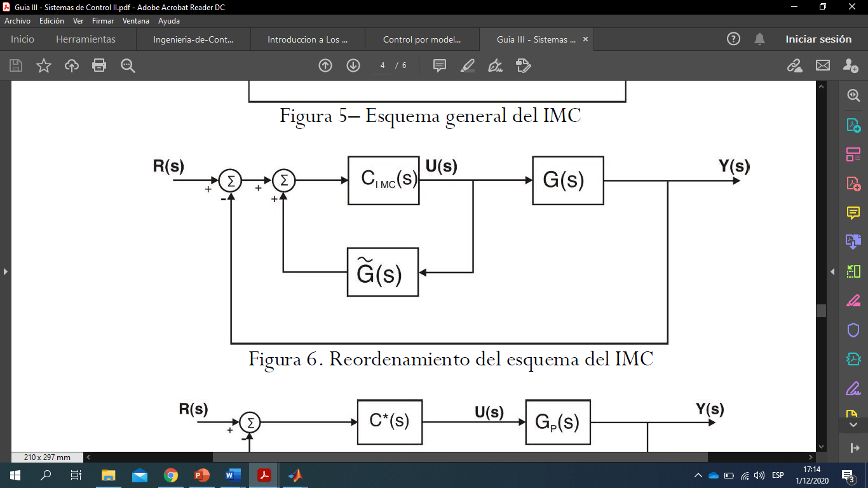This screenshot has height=488, width=868.
Task: Expand more tools with the down chevron
Action: coord(853,424)
